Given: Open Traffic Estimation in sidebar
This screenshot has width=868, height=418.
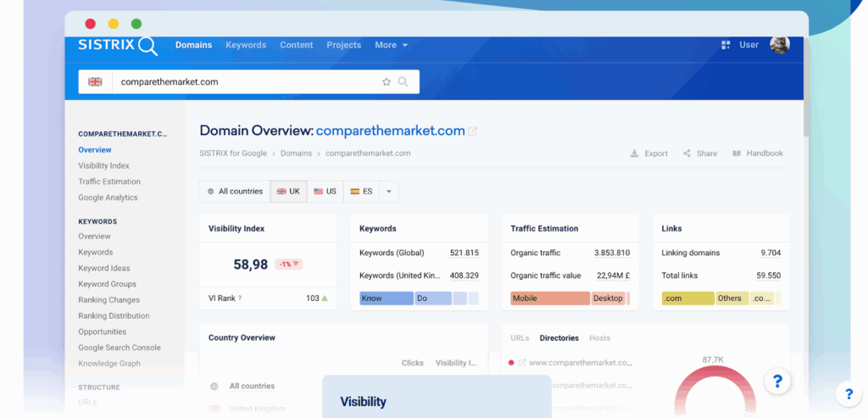Looking at the screenshot, I should coord(109,181).
